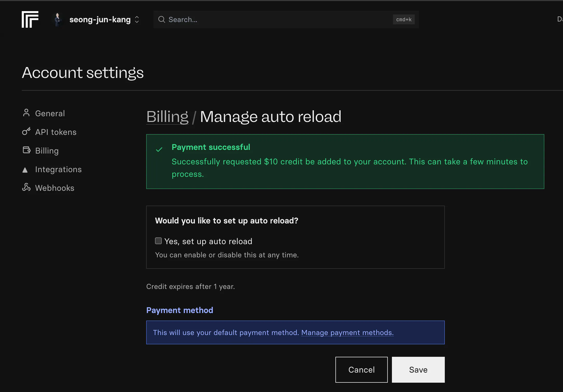Click the Billing breadcrumb link
The image size is (563, 392).
(x=167, y=117)
